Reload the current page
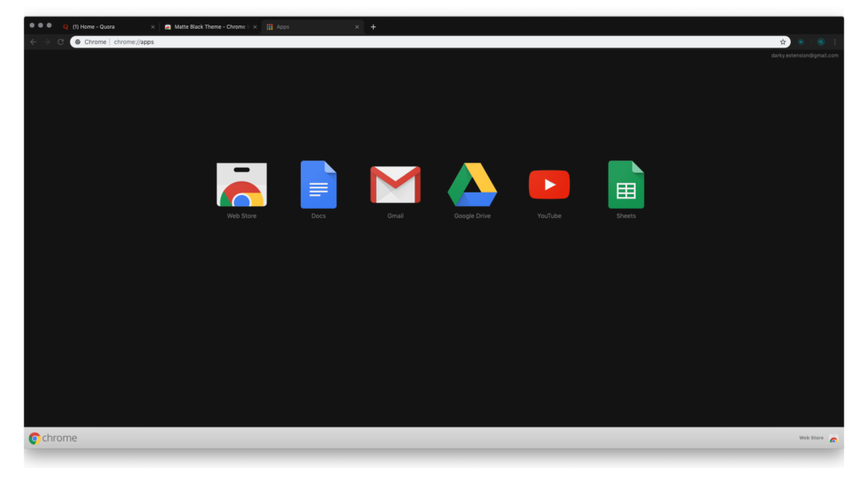The image size is (868, 480). [60, 42]
